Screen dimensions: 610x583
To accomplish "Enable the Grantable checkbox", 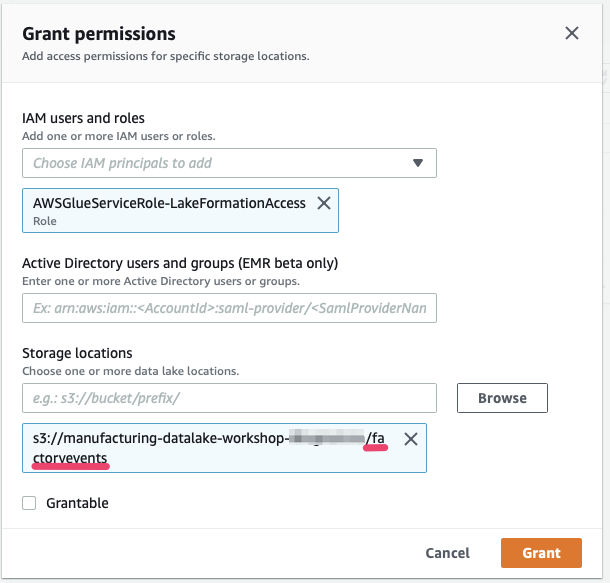I will (x=29, y=503).
